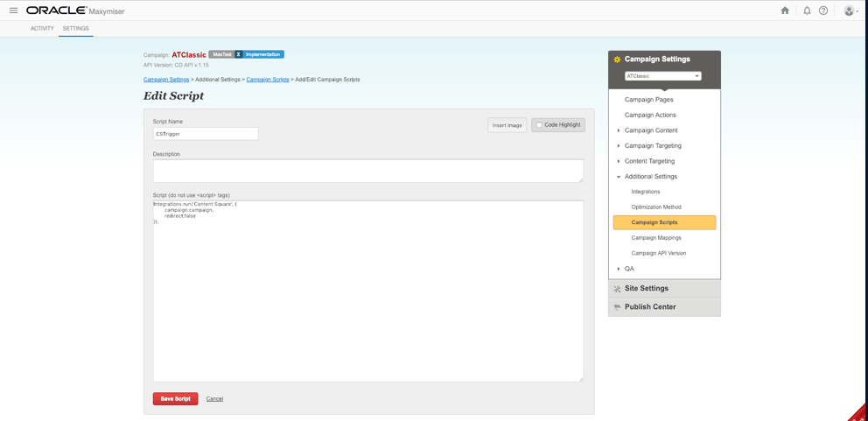This screenshot has width=868, height=421.
Task: Expand the QA section arrow
Action: (x=619, y=269)
